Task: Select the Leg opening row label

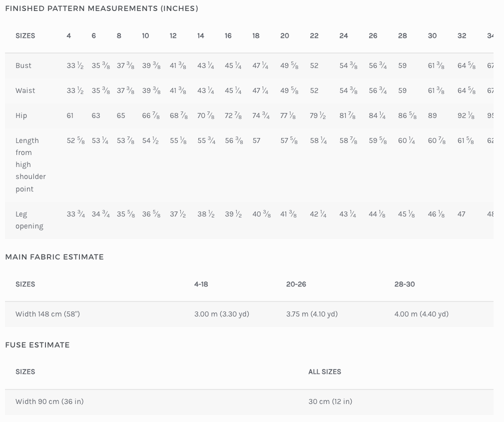Action: pos(29,220)
